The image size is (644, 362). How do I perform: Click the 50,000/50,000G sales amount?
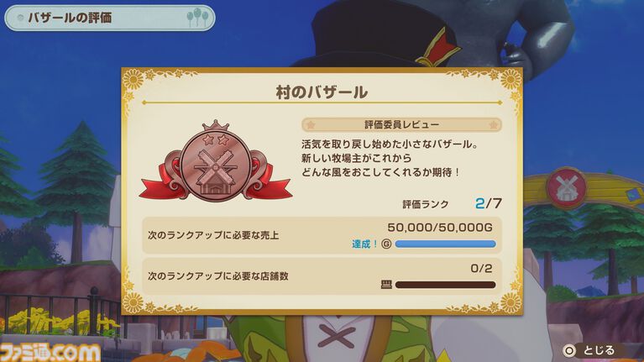440,228
